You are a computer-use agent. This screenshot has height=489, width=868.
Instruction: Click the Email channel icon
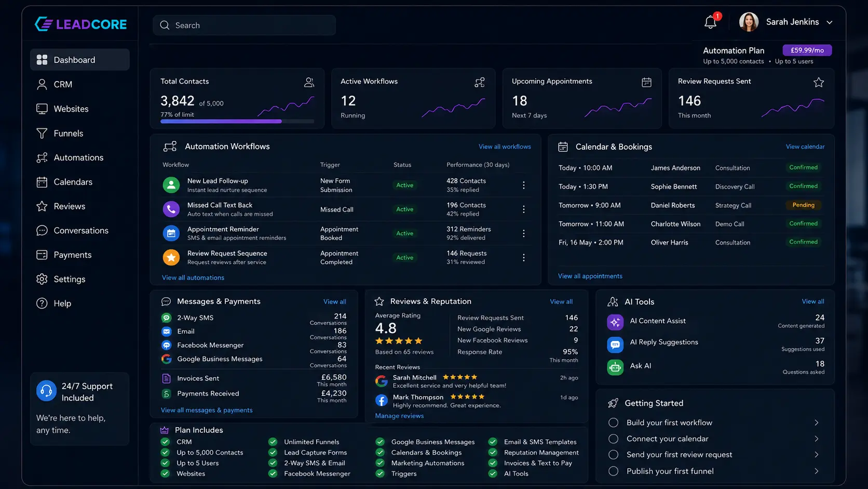point(167,332)
